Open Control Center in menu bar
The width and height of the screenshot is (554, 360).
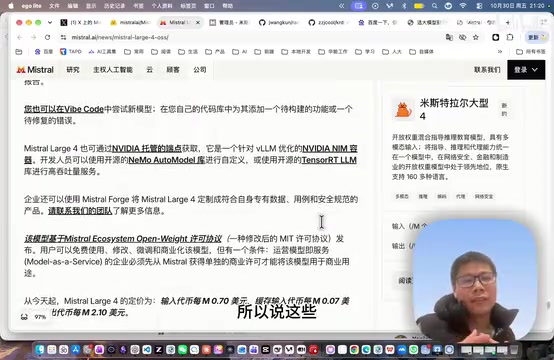[479, 6]
